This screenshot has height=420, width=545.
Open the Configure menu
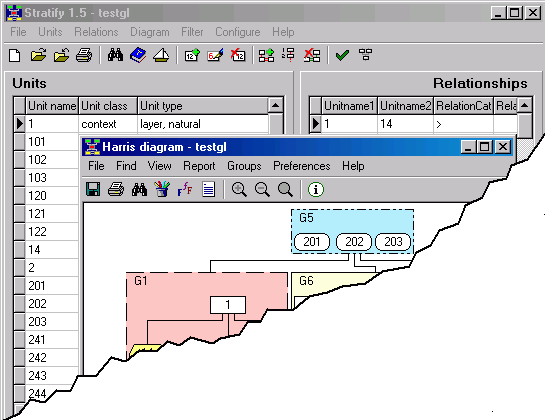238,32
